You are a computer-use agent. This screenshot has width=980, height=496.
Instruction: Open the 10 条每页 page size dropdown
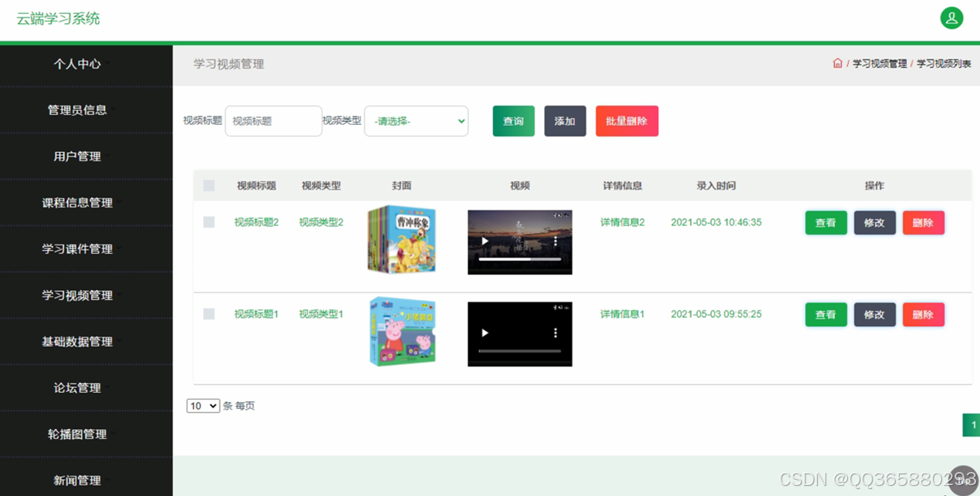pos(203,405)
